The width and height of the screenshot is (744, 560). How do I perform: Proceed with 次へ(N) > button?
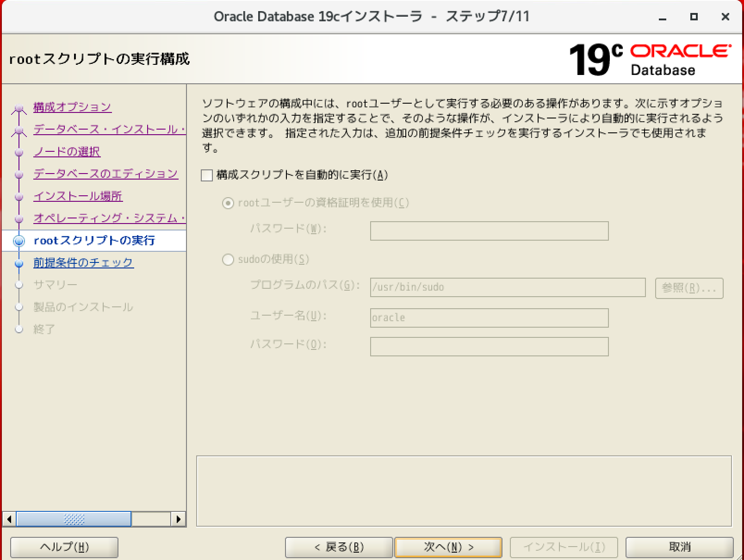[x=448, y=548]
